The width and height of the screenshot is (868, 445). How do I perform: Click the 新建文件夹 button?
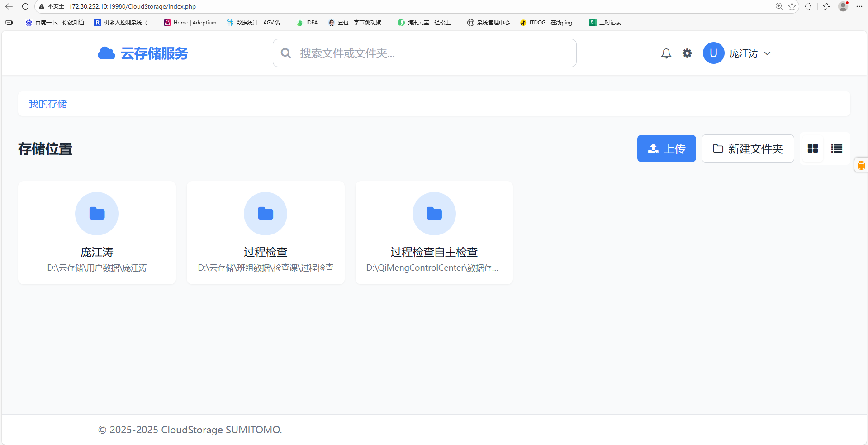tap(747, 148)
